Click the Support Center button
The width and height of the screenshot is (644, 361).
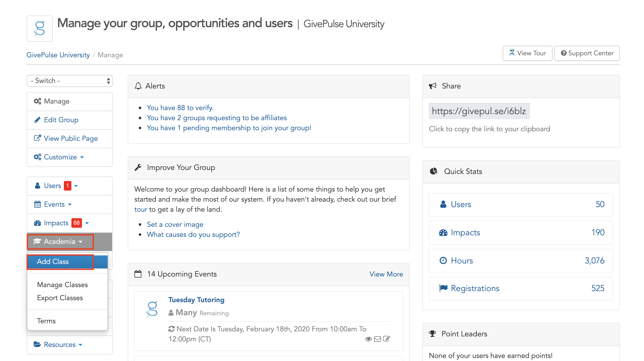point(587,53)
